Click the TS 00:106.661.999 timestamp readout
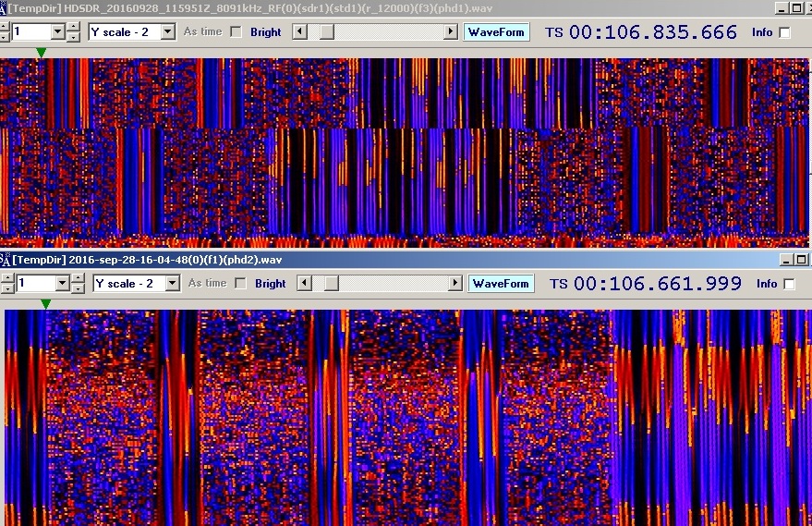Viewport: 812px width, 526px height. point(646,284)
